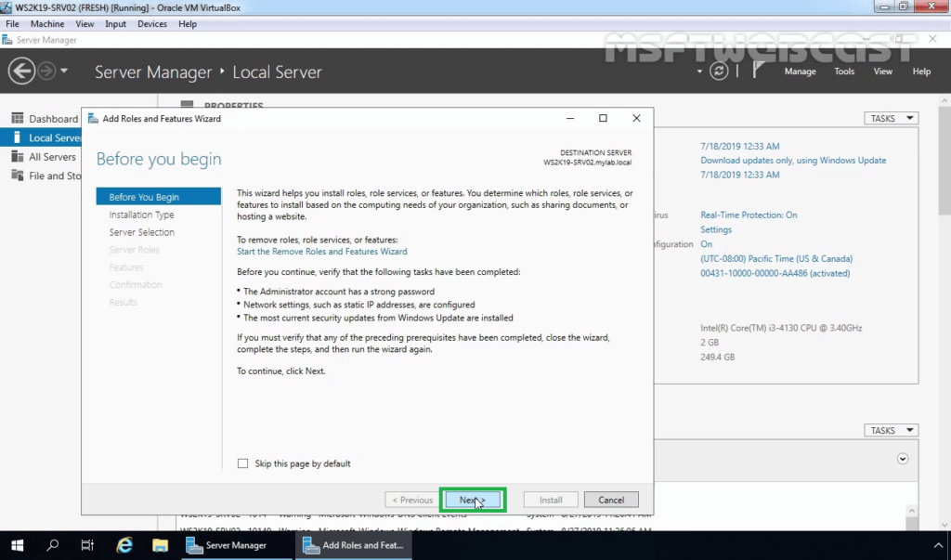
Task: Click the product ID activated link
Action: pyautogui.click(x=775, y=273)
